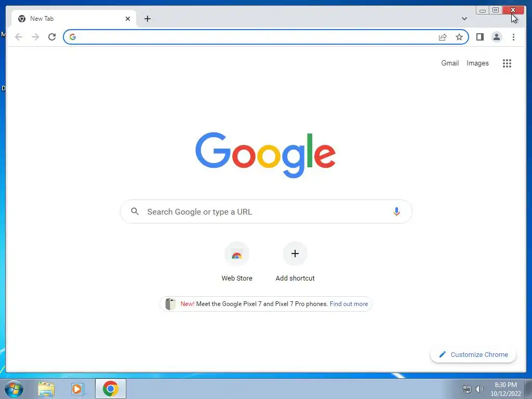Click the Search Google or type a URL box
Viewport: 532px width, 399px height.
pyautogui.click(x=266, y=212)
